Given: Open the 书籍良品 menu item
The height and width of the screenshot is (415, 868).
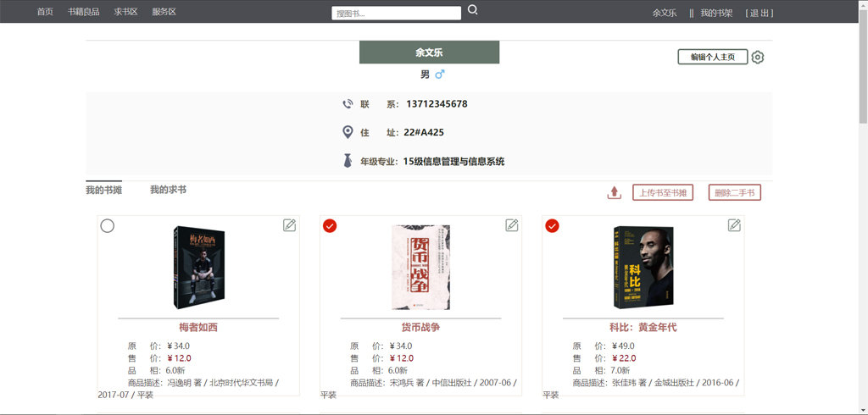Looking at the screenshot, I should tap(84, 12).
